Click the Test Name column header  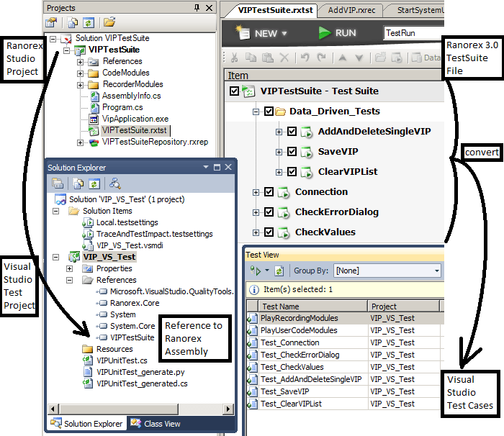tap(312, 306)
